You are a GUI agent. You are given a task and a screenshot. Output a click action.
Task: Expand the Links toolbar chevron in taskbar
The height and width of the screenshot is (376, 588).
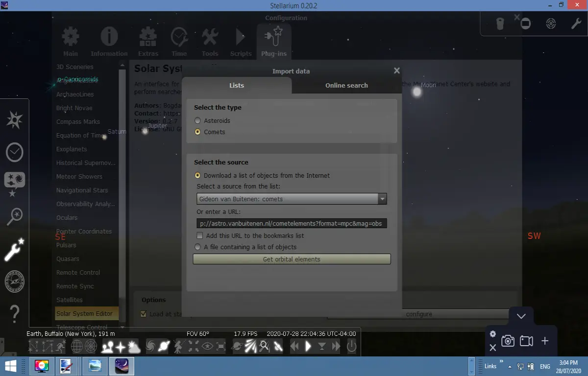coord(501,362)
